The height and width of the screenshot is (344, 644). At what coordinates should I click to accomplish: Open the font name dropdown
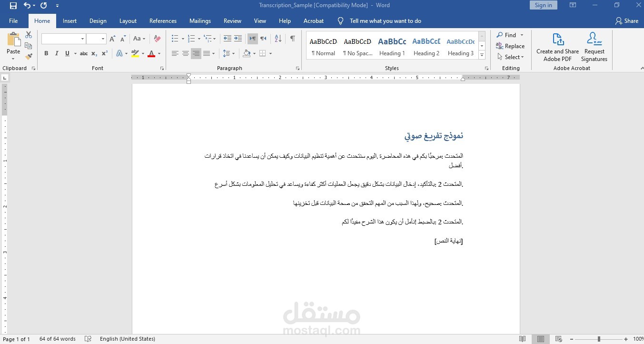click(82, 39)
